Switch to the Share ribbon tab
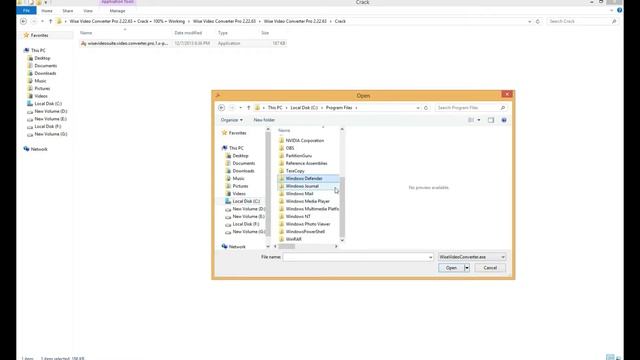640x360 pixels. tap(68, 11)
